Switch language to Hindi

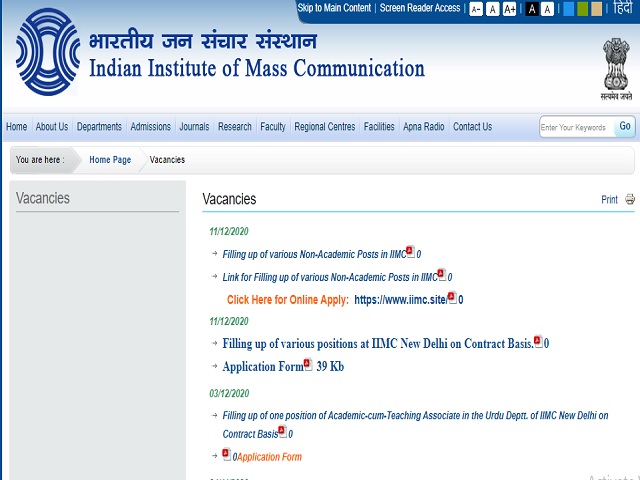pos(623,9)
